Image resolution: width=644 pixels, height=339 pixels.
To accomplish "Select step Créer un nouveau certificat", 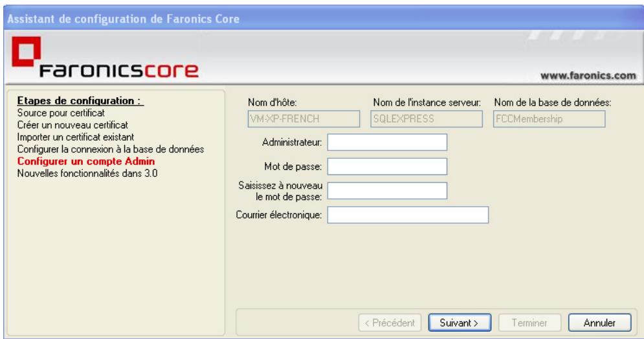I will tap(72, 124).
